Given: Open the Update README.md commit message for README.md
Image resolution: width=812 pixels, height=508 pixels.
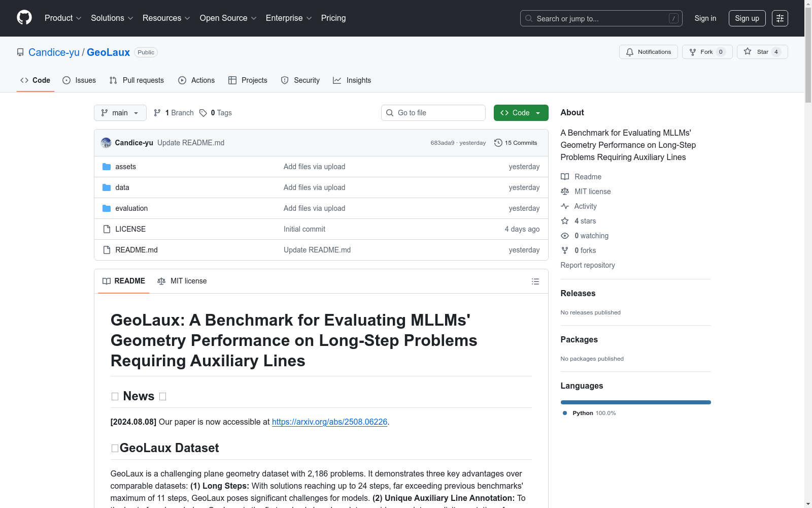Looking at the screenshot, I should [317, 250].
